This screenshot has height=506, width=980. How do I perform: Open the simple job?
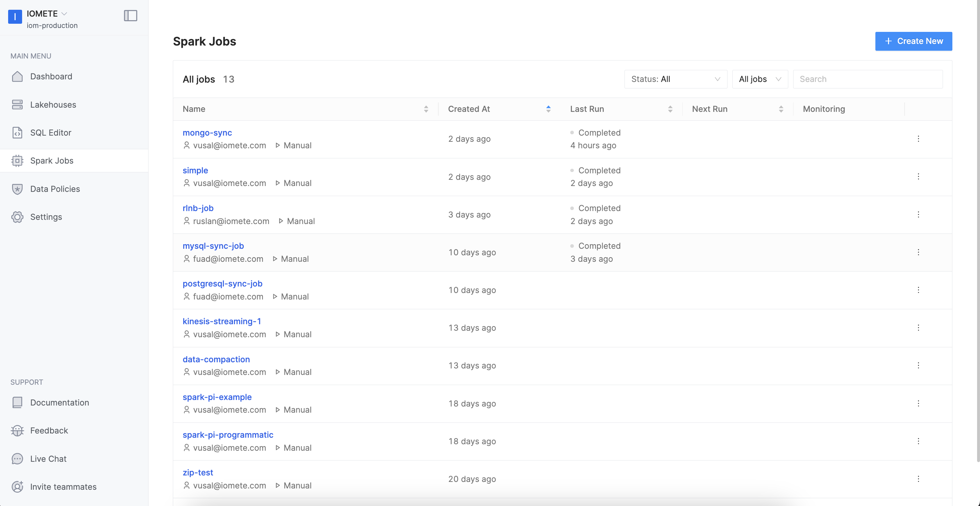pyautogui.click(x=195, y=170)
